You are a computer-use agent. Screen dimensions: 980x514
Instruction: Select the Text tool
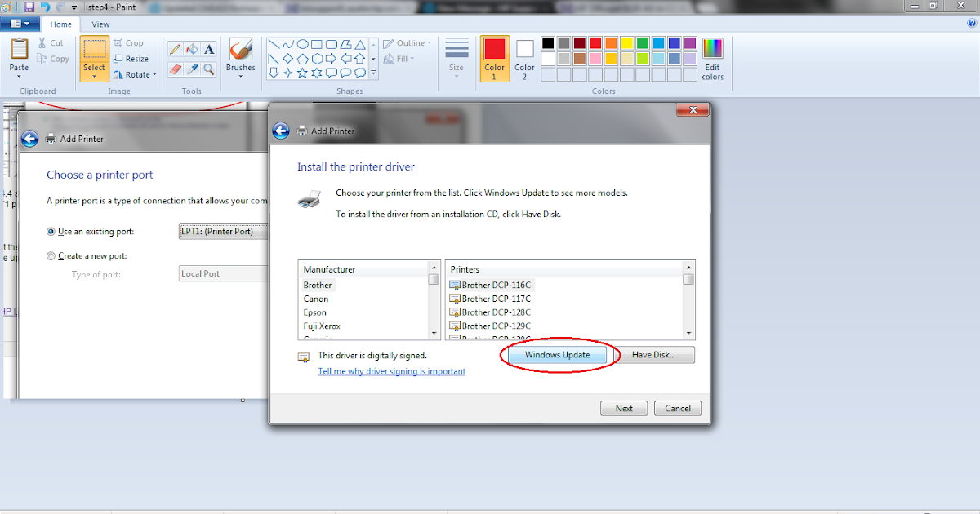coord(209,49)
